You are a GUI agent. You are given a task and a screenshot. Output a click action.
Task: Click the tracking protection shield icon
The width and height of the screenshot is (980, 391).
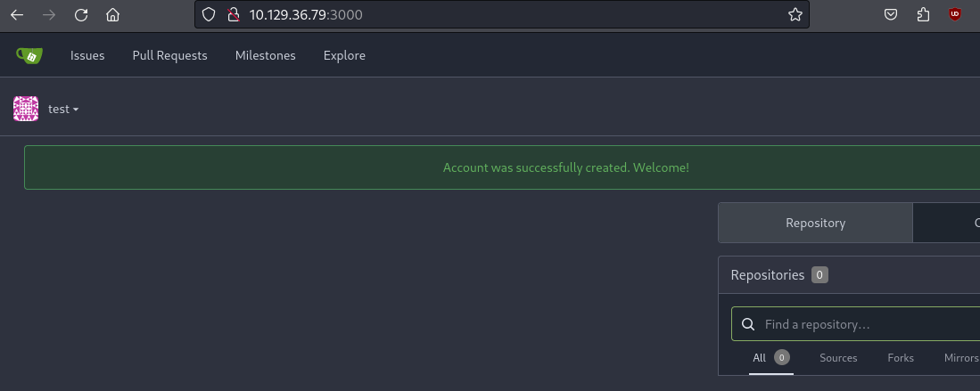pyautogui.click(x=209, y=14)
